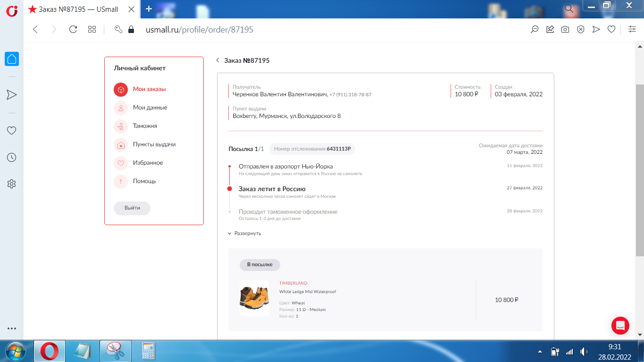Add page to bookmarks heart icon
This screenshot has width=644, height=362.
[x=611, y=29]
